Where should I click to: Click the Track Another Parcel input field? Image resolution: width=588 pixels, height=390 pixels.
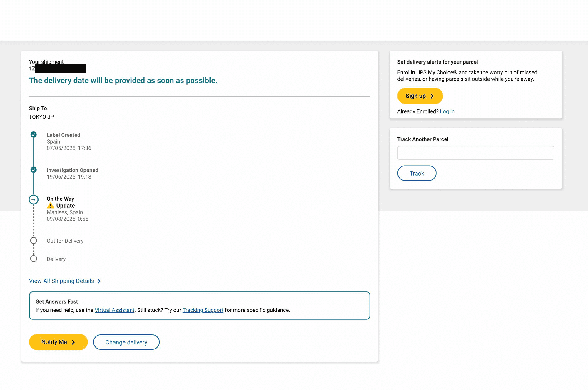(x=475, y=153)
